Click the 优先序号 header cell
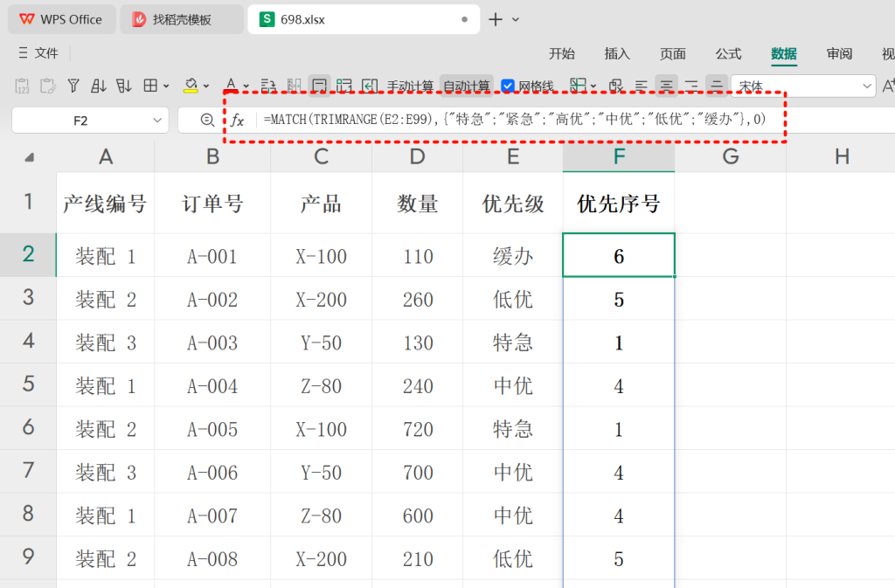The image size is (895, 588). [619, 203]
